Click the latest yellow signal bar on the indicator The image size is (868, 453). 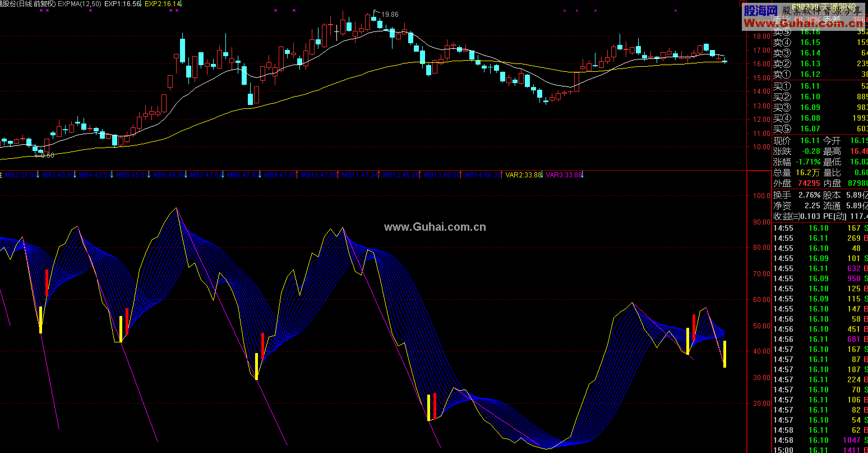[724, 354]
